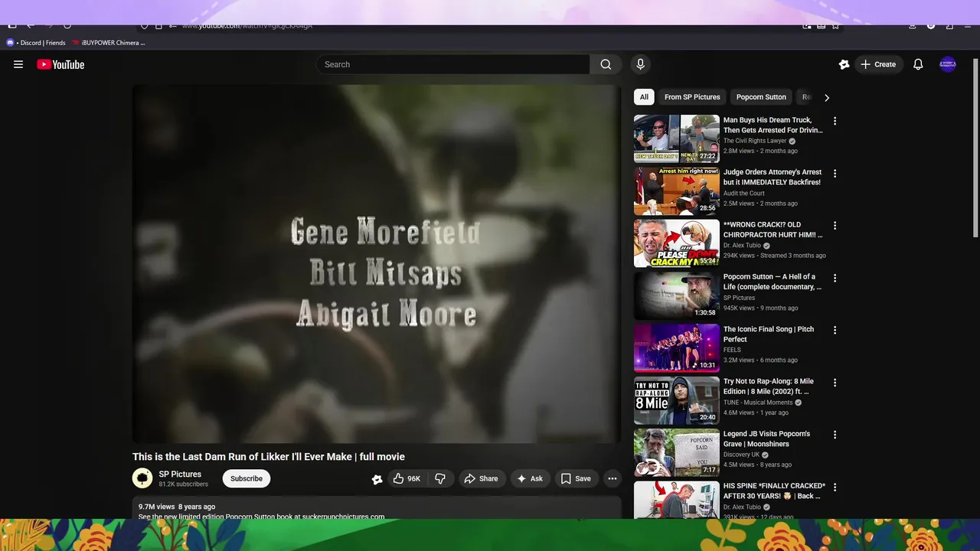This screenshot has height=551, width=980.
Task: Visit the FEELS channel name
Action: [x=732, y=350]
